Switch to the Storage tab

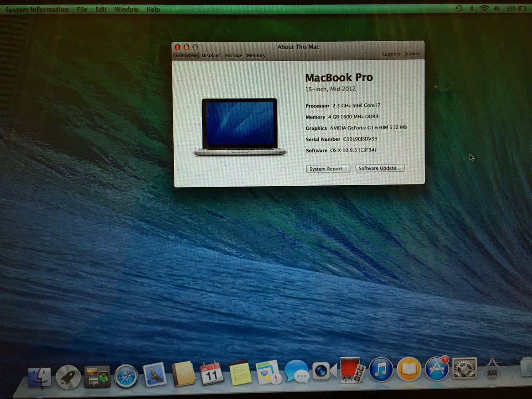point(234,55)
